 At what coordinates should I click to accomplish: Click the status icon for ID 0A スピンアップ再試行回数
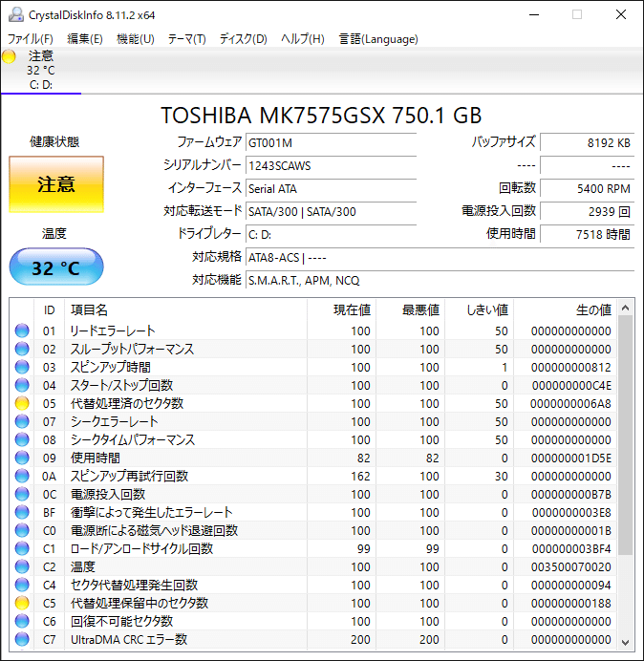click(x=22, y=476)
